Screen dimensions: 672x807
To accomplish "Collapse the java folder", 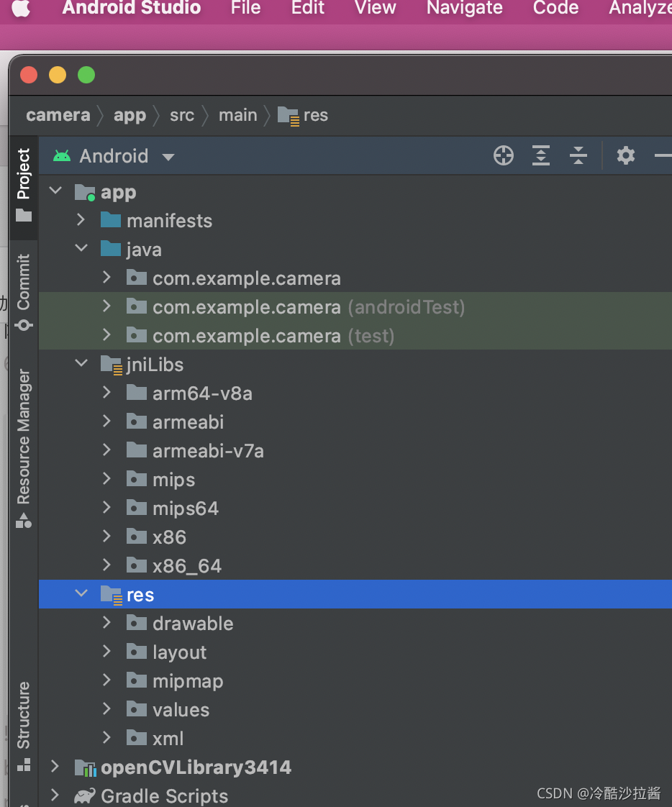I will [81, 249].
